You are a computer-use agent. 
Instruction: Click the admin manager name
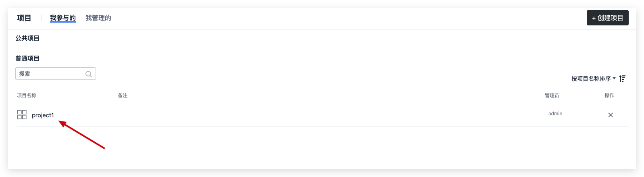[x=555, y=114]
